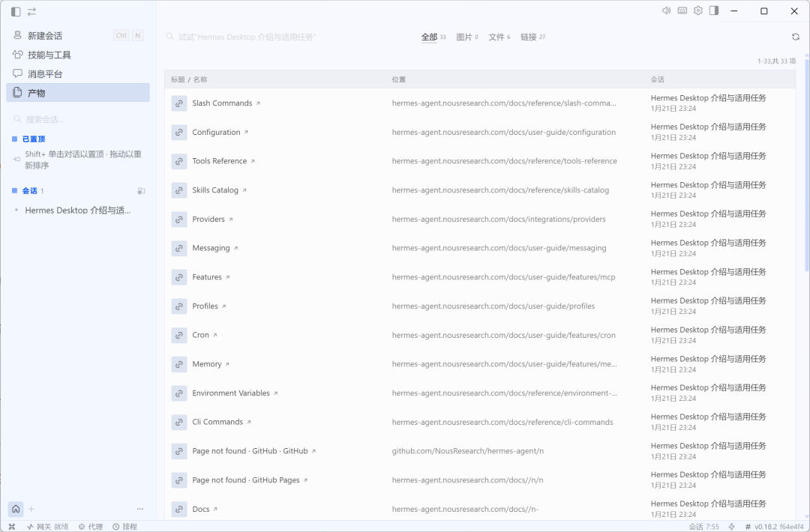Click external arrow next to Memory

(x=226, y=364)
